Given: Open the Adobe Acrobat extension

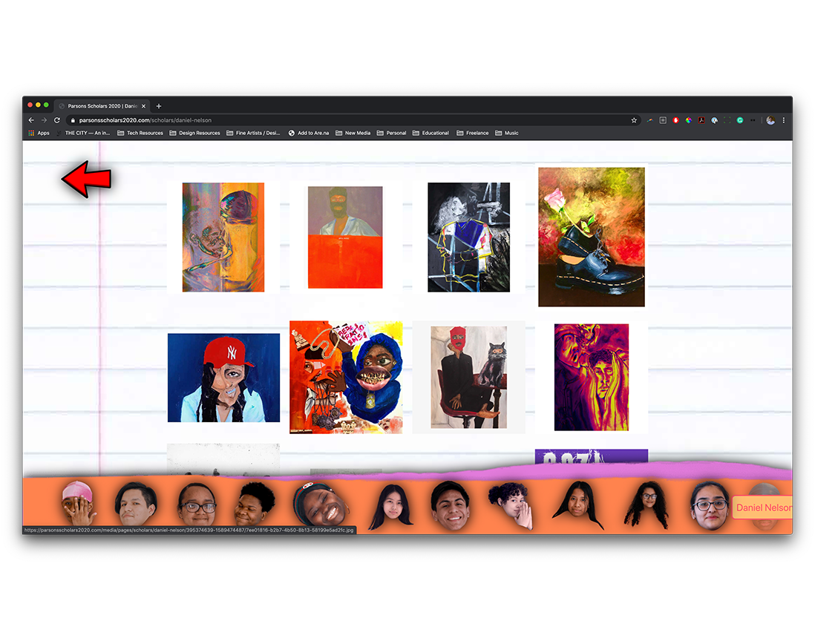Looking at the screenshot, I should 701,120.
